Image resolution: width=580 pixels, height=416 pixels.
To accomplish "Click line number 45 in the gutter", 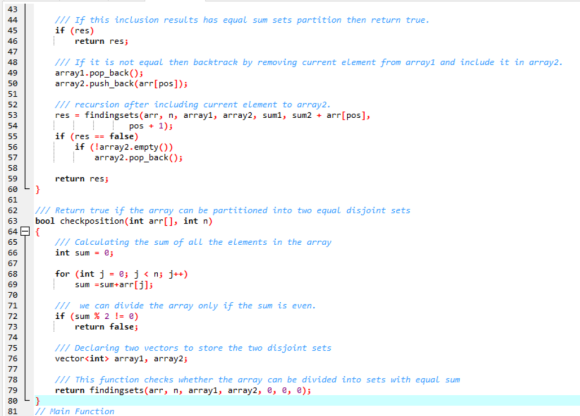I will pos(13,30).
